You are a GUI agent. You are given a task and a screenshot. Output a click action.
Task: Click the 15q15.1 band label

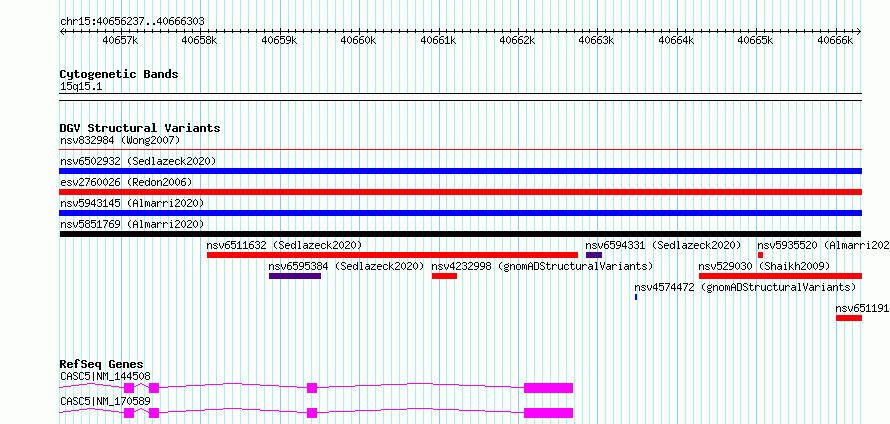point(81,87)
